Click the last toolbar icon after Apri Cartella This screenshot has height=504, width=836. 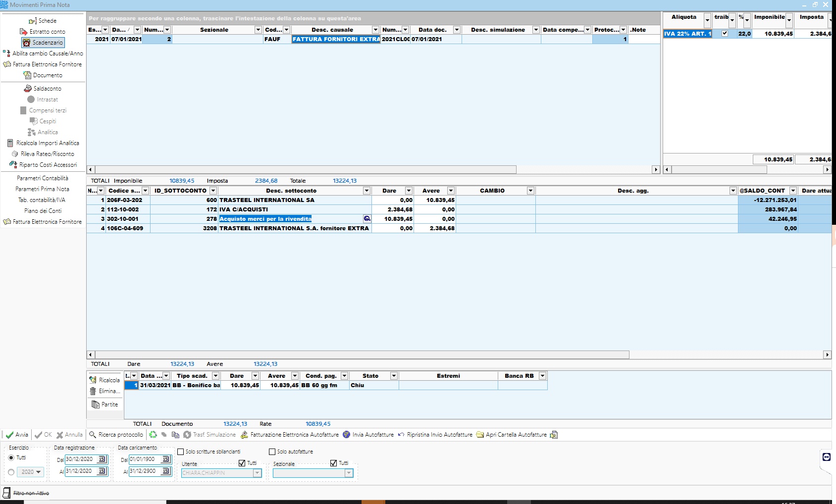coord(554,435)
